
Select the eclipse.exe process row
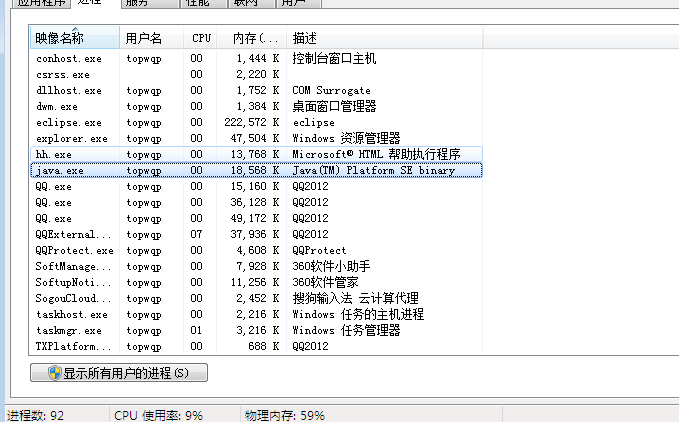tap(256, 122)
